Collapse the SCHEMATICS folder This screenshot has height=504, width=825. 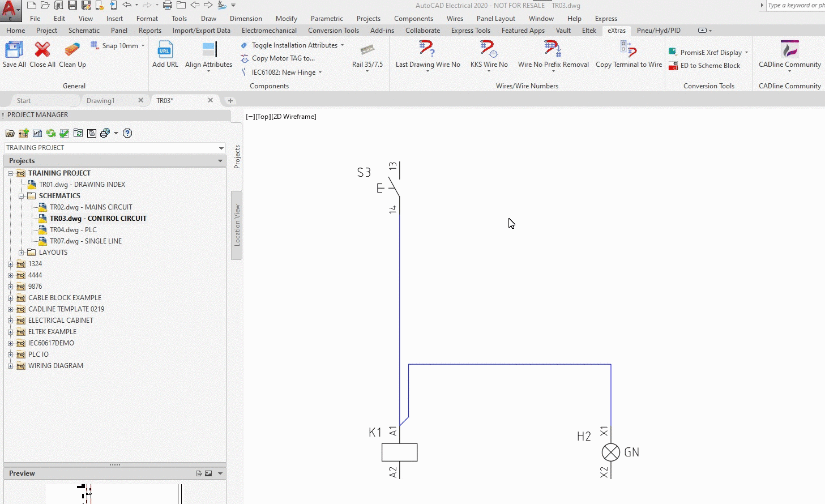(21, 196)
